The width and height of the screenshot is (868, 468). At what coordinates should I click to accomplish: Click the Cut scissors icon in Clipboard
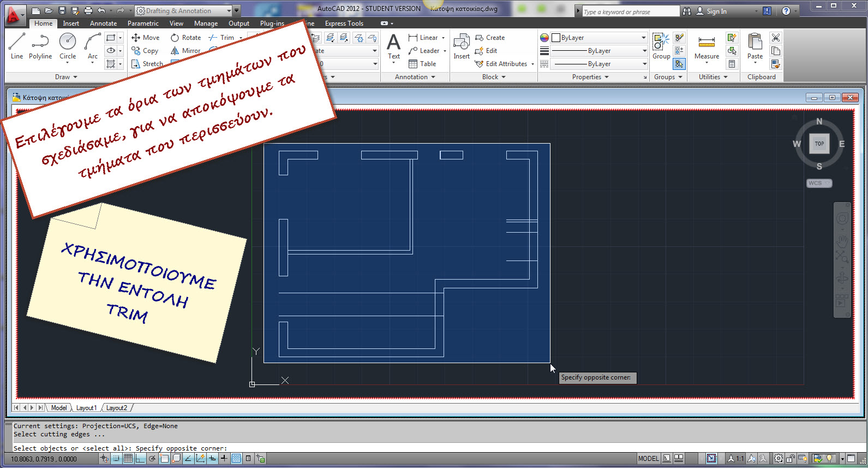775,38
